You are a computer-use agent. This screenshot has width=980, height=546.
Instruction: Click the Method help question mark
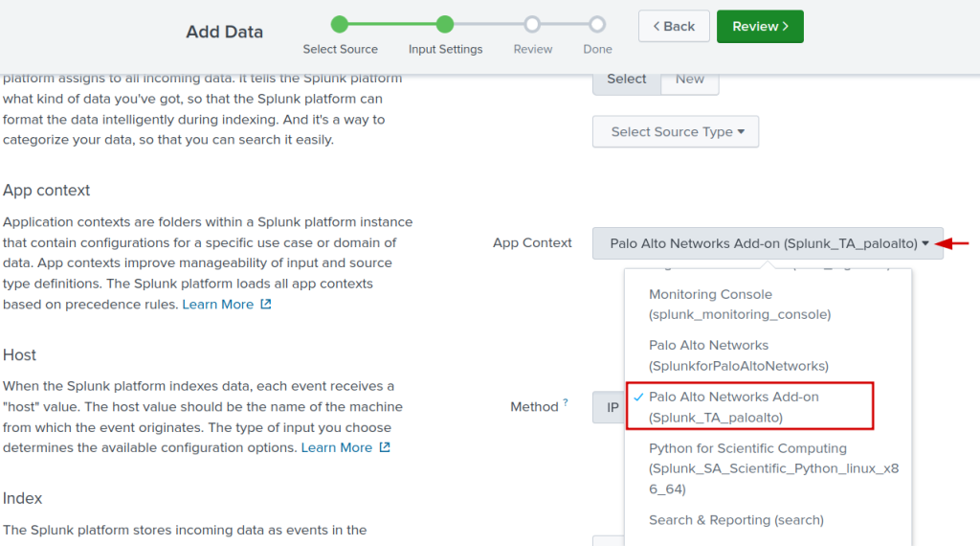(x=566, y=402)
